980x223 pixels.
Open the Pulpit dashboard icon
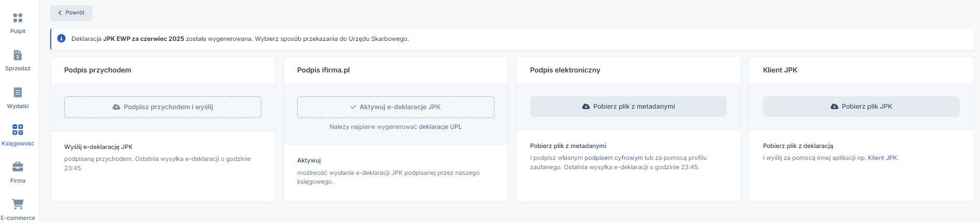18,18
